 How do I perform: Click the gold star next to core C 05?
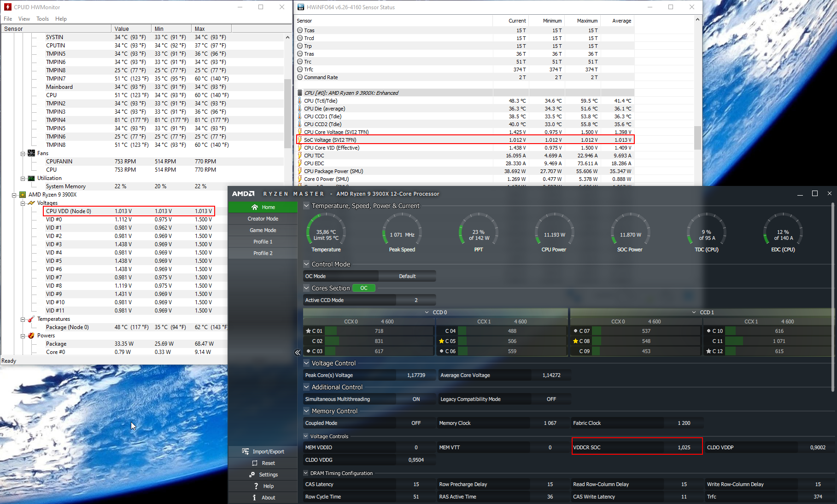pyautogui.click(x=441, y=341)
